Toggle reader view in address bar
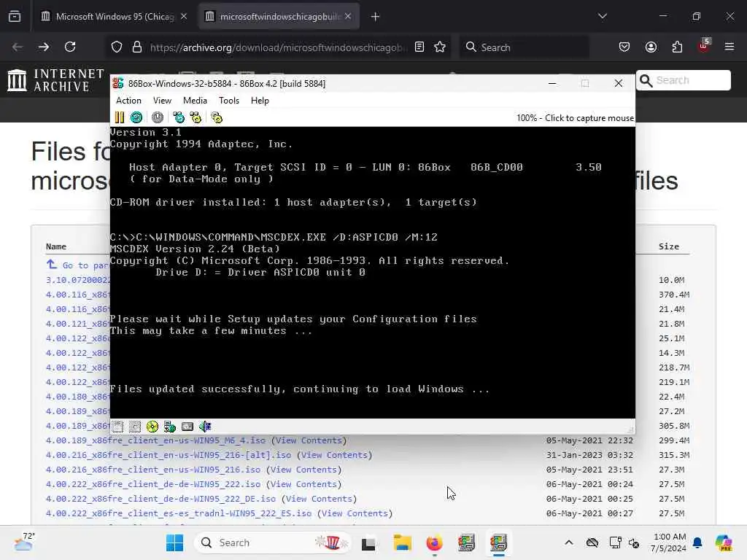This screenshot has width=747, height=560. click(419, 47)
